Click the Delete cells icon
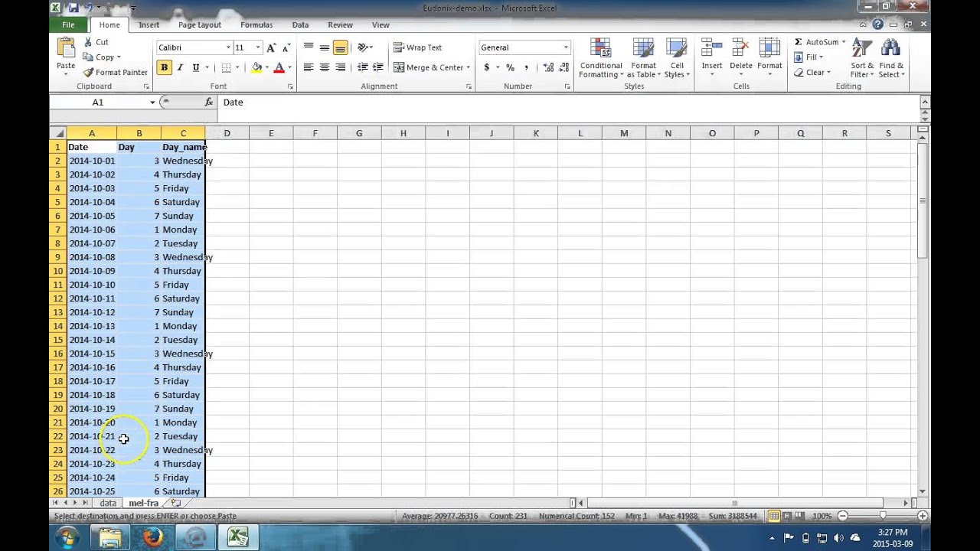 point(741,49)
